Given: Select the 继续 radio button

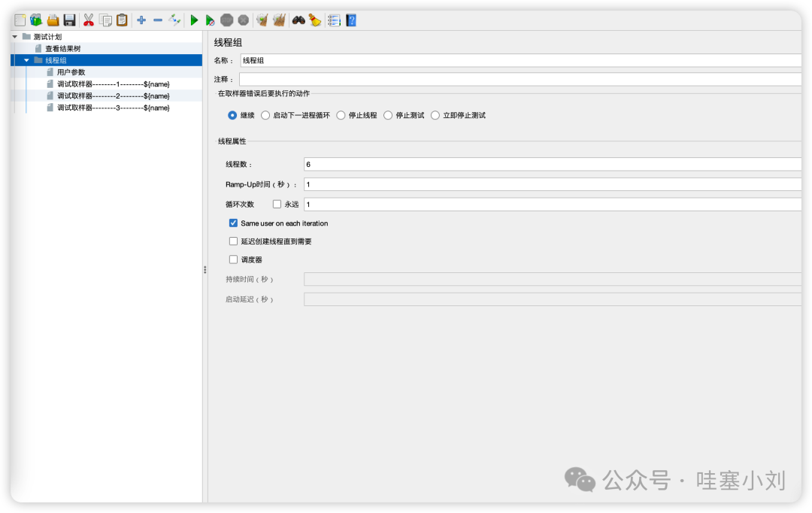Looking at the screenshot, I should 232,115.
